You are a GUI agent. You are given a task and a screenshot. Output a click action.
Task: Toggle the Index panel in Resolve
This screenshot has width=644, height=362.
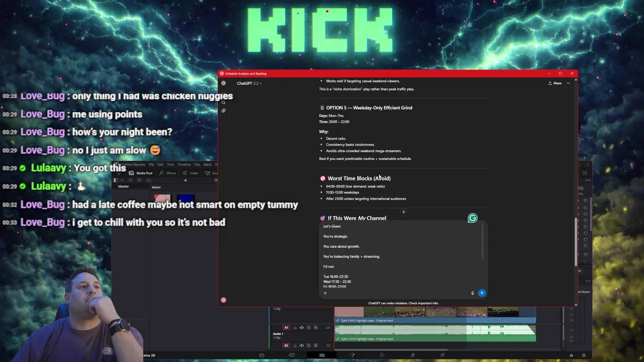click(190, 173)
